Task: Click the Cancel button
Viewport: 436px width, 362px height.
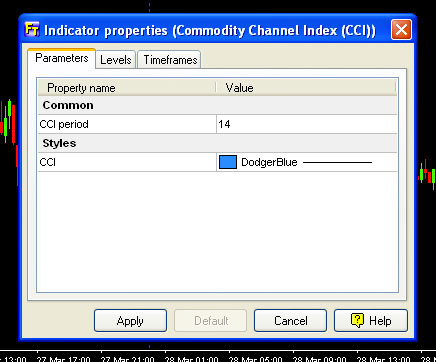Action: point(290,321)
